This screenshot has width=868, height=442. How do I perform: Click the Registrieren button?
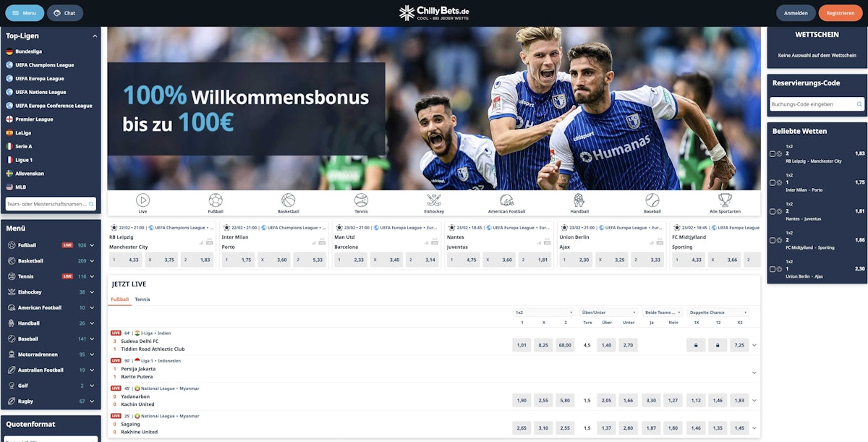click(840, 13)
